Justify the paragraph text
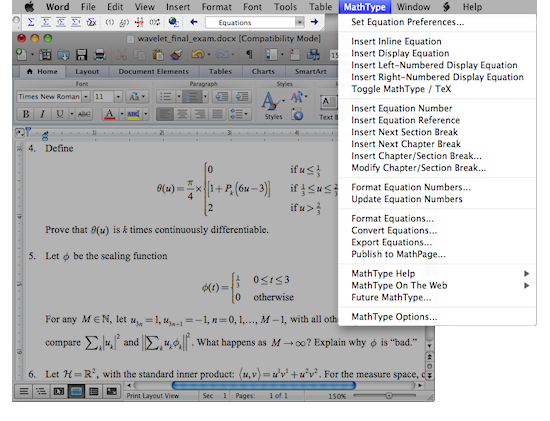 pyautogui.click(x=217, y=114)
